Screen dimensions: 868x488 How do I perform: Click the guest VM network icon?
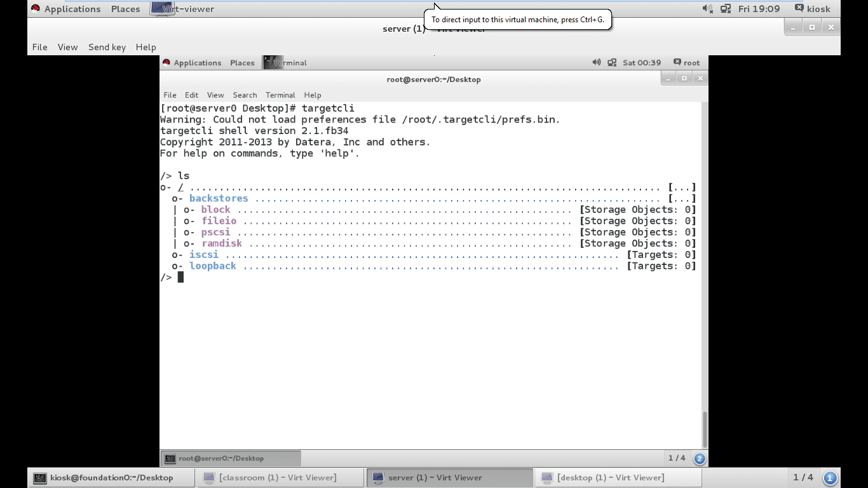click(612, 62)
